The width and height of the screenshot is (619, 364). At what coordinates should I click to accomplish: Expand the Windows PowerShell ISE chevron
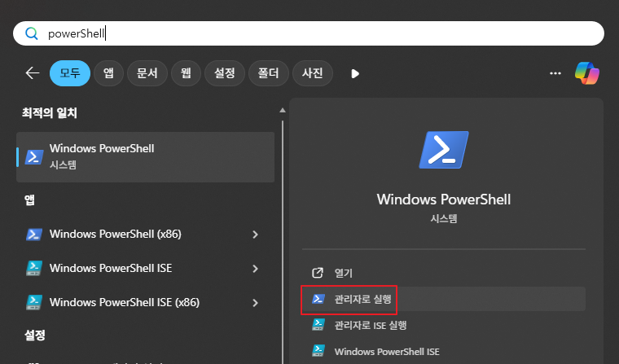[255, 269]
